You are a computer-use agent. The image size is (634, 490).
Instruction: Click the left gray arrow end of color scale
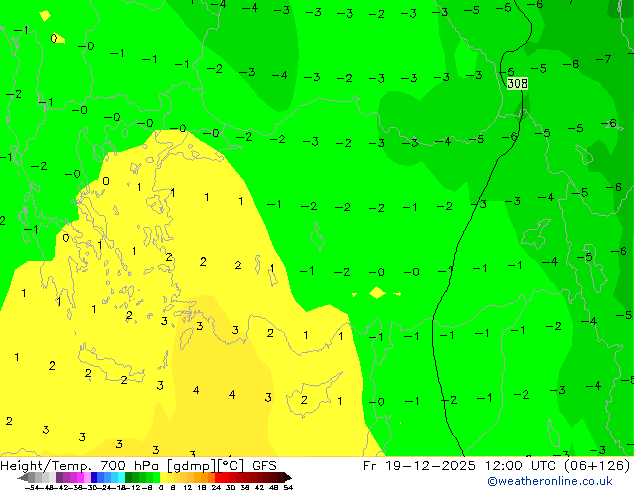[x=23, y=477]
